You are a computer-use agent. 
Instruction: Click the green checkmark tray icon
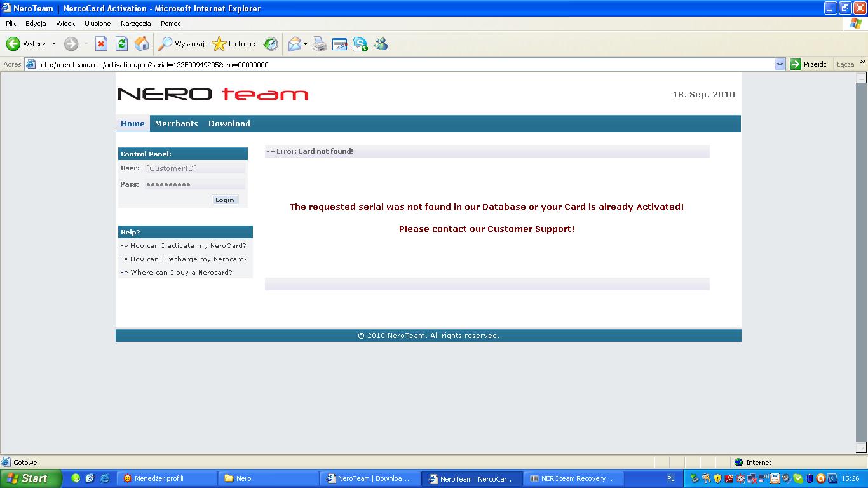coord(797,478)
